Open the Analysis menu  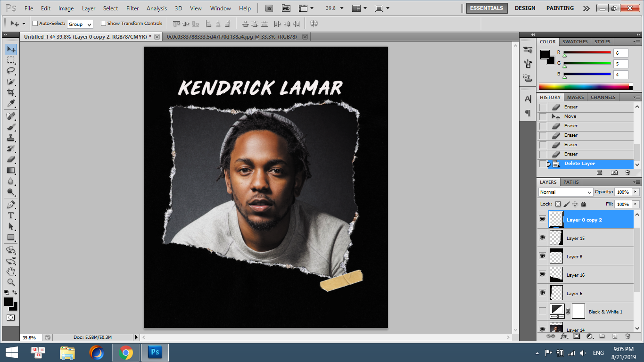point(157,8)
